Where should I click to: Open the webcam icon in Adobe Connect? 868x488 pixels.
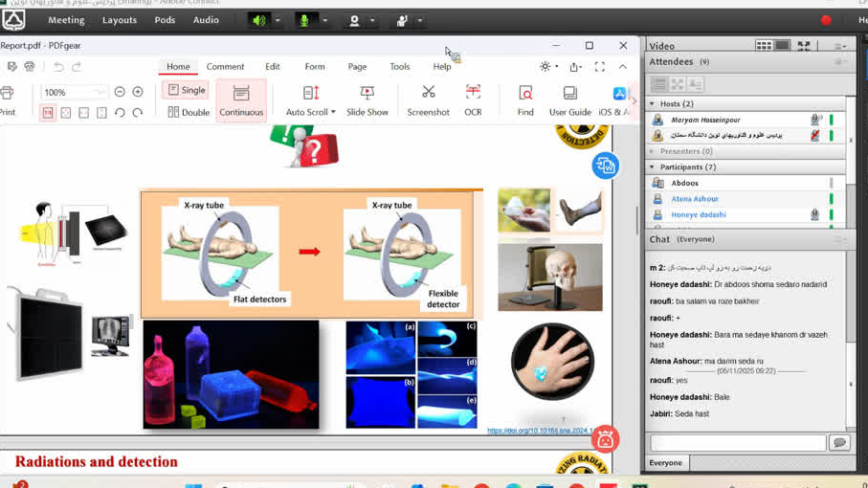pos(354,20)
